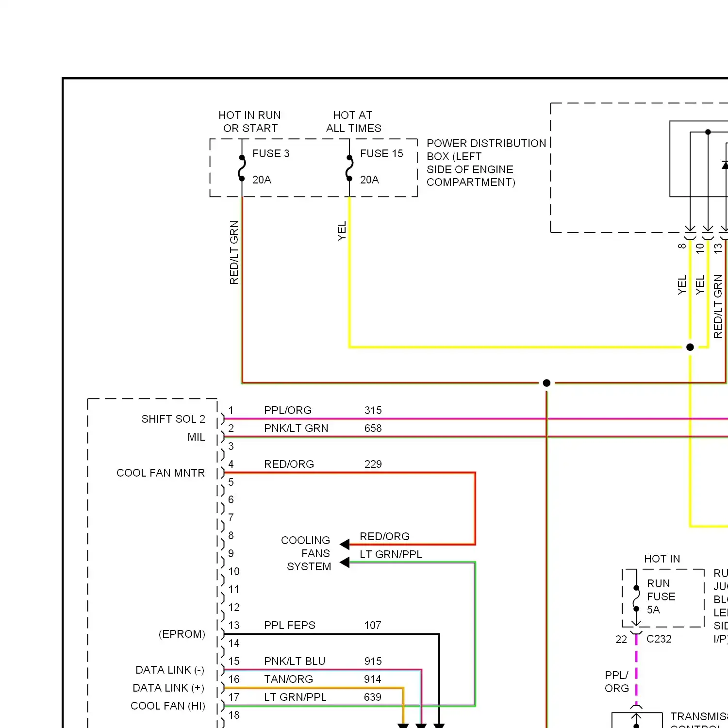
Task: Click circuit number 229
Action: tap(373, 464)
